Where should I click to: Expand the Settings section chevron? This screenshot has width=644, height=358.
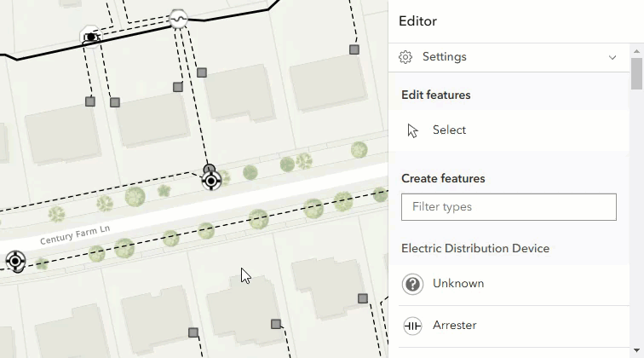612,57
